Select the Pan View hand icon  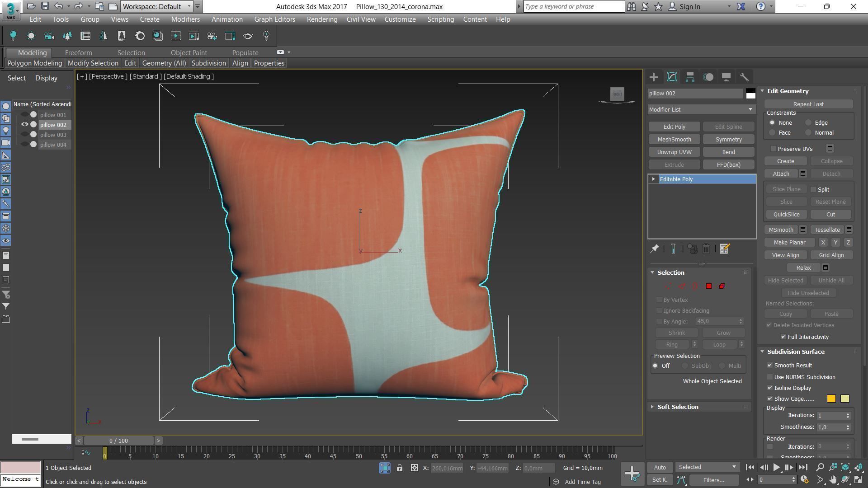point(833,480)
